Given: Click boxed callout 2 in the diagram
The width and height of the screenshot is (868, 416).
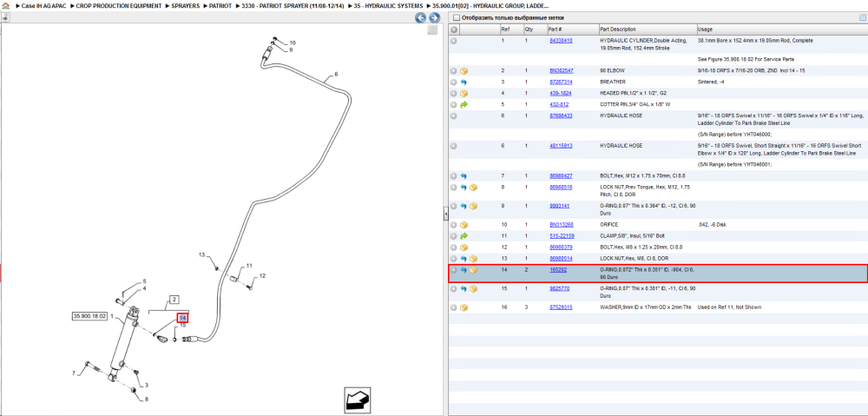Looking at the screenshot, I should [x=174, y=300].
